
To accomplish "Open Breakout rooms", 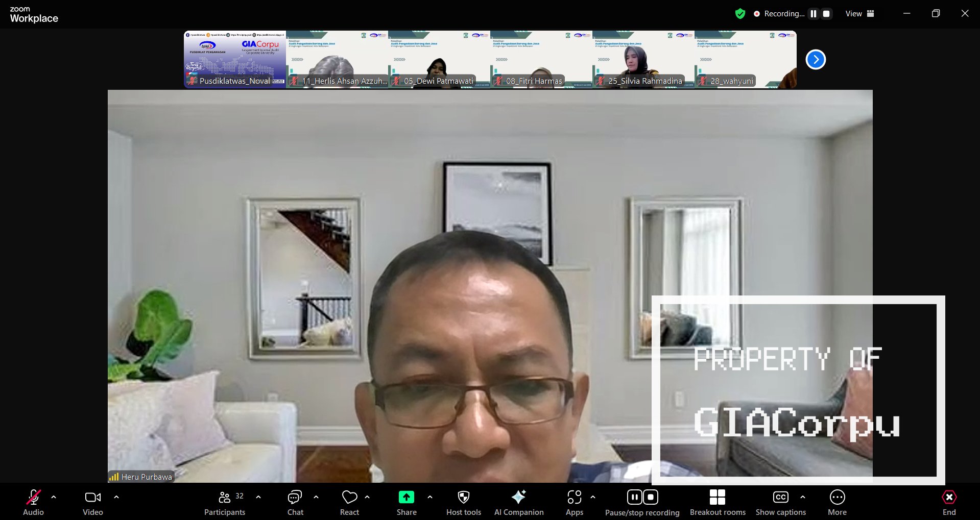I will (717, 498).
